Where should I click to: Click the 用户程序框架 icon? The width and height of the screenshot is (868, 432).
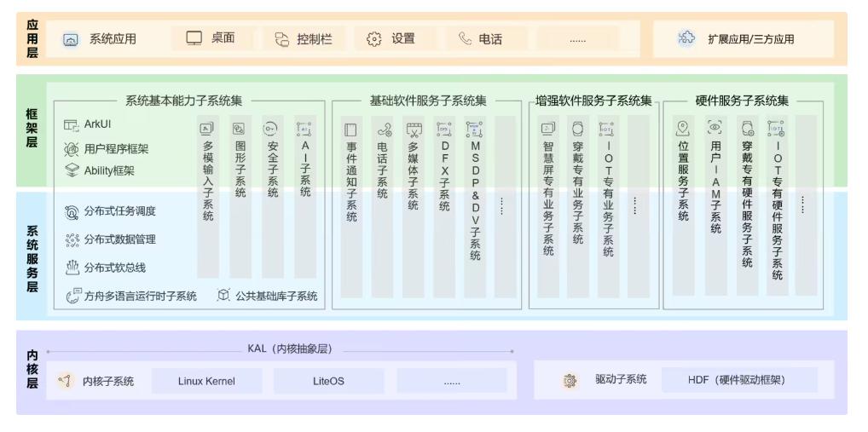pos(72,149)
